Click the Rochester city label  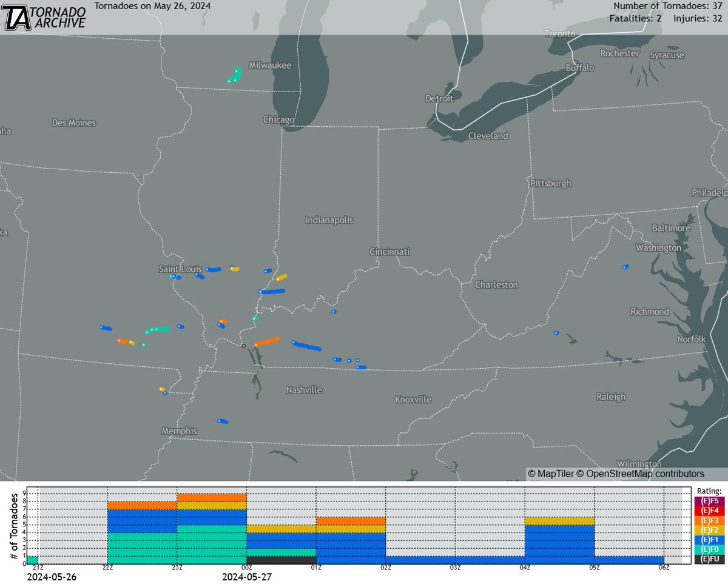pos(619,53)
